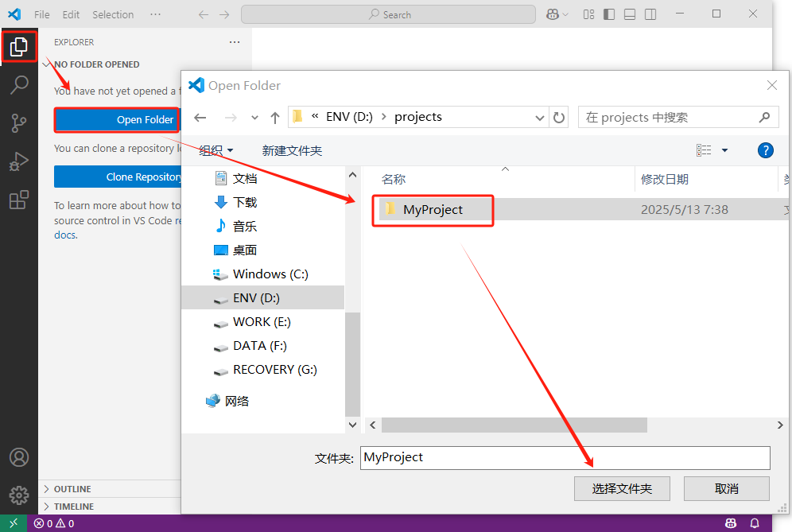Image resolution: width=792 pixels, height=532 pixels.
Task: Click the 取消 button
Action: click(726, 488)
